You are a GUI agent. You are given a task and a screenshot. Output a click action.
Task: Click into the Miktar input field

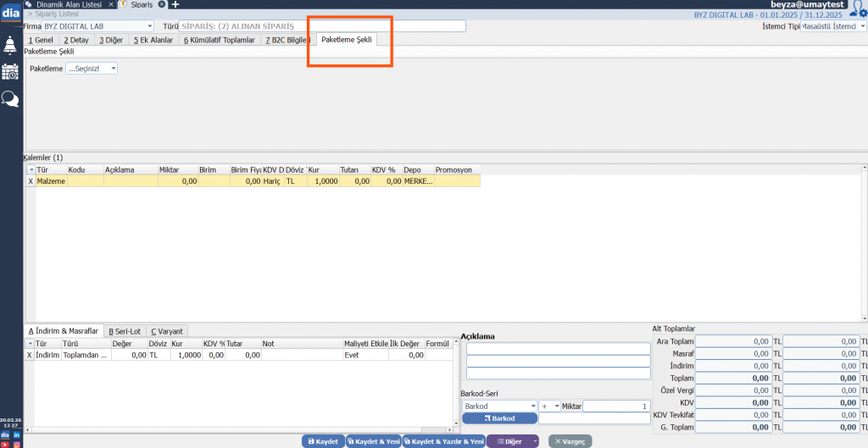(616, 407)
